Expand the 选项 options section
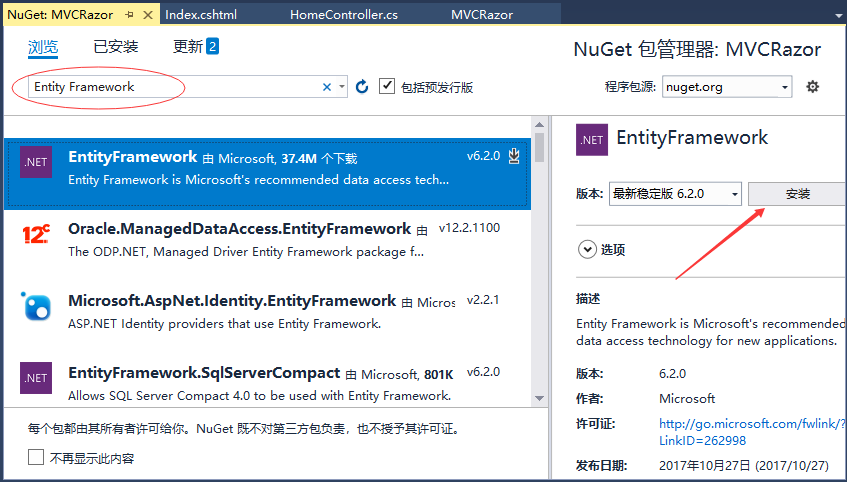This screenshot has height=482, width=847. [586, 249]
